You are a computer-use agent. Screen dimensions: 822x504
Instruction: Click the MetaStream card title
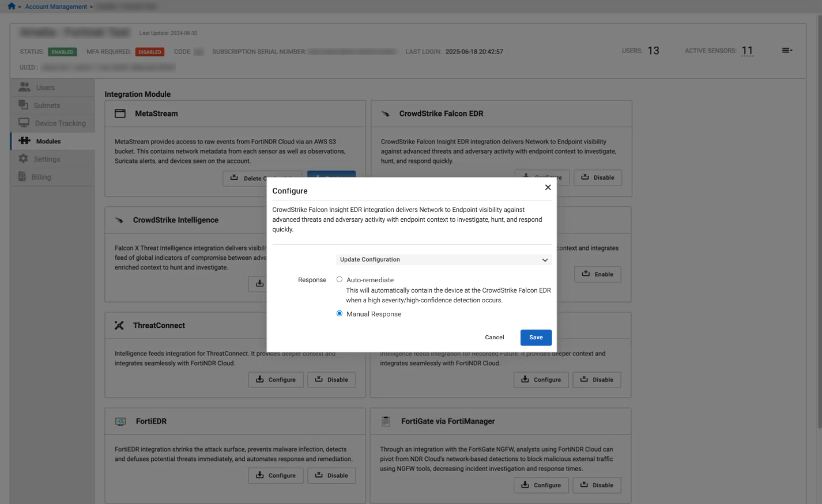point(156,113)
